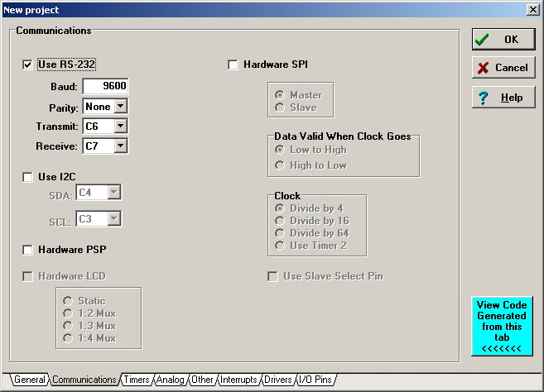
Task: Open the Parity dropdown
Action: (121, 107)
